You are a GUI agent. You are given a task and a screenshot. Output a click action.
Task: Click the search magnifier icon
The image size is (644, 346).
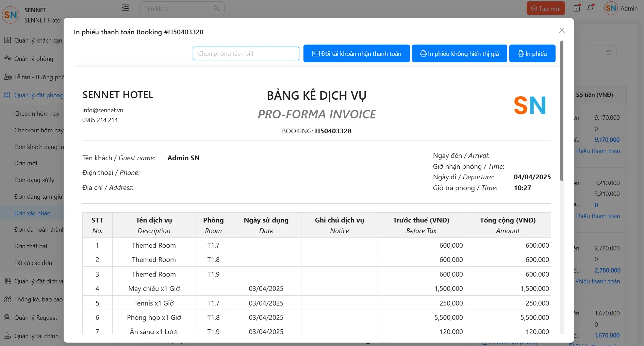(x=216, y=8)
